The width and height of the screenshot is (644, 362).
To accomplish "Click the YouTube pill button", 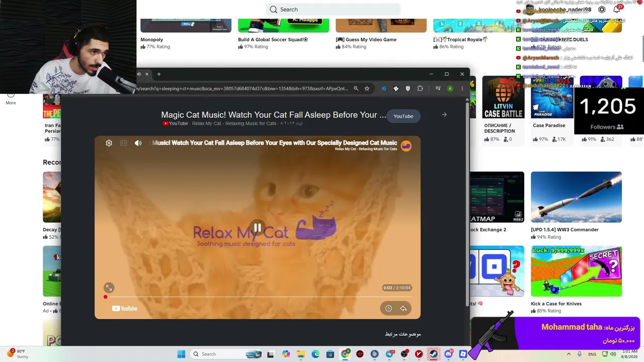I will tap(403, 116).
